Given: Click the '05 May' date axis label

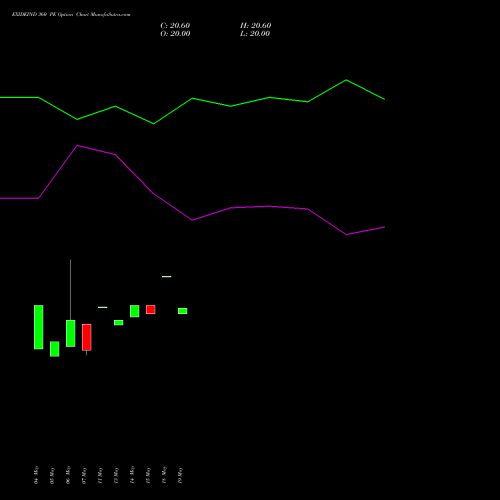Looking at the screenshot, I should [x=52, y=475].
